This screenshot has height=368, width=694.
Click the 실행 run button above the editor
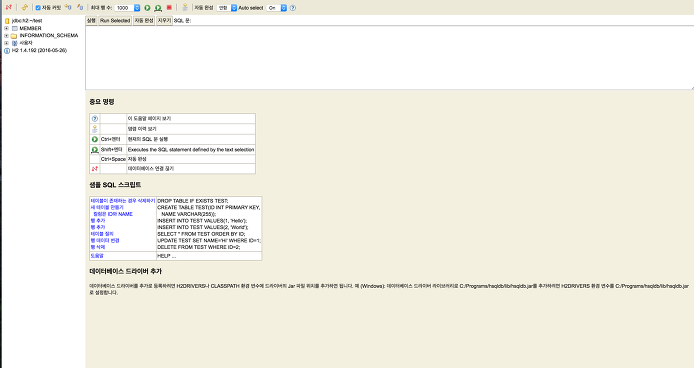pyautogui.click(x=91, y=20)
